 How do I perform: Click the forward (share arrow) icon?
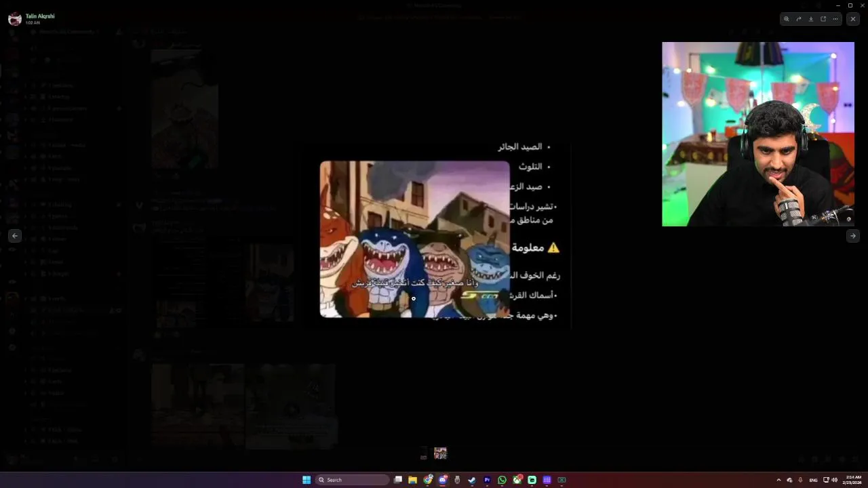click(798, 19)
